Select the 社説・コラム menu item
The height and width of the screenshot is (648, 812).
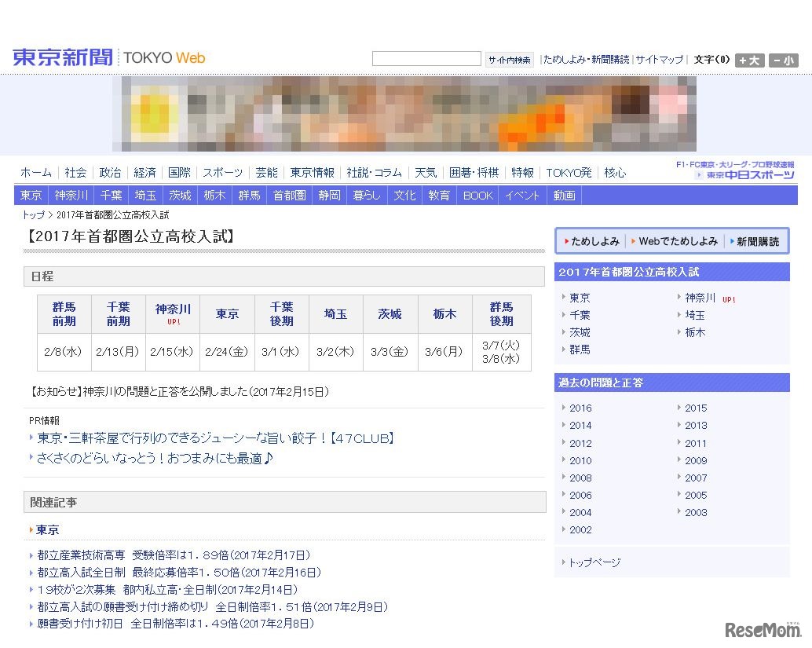click(374, 172)
